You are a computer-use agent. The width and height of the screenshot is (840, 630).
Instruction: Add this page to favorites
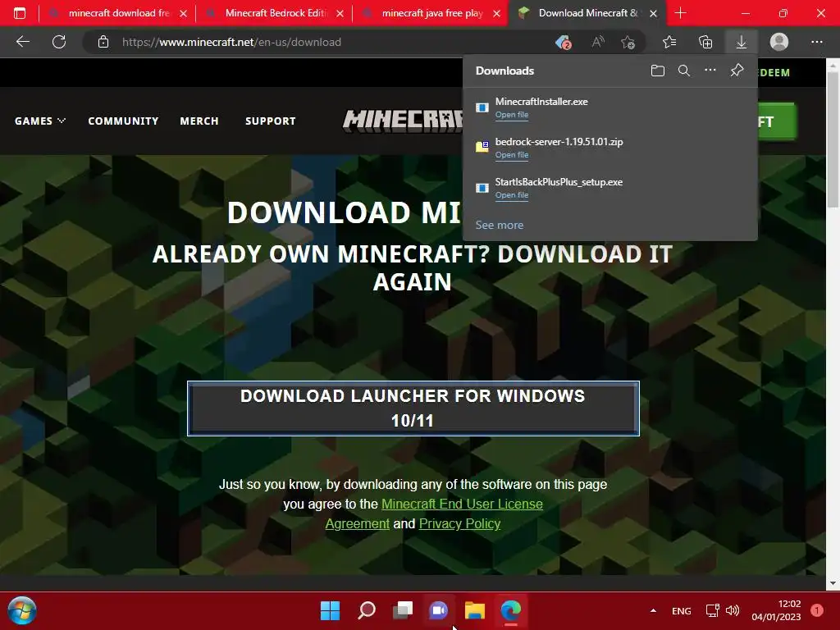628,42
